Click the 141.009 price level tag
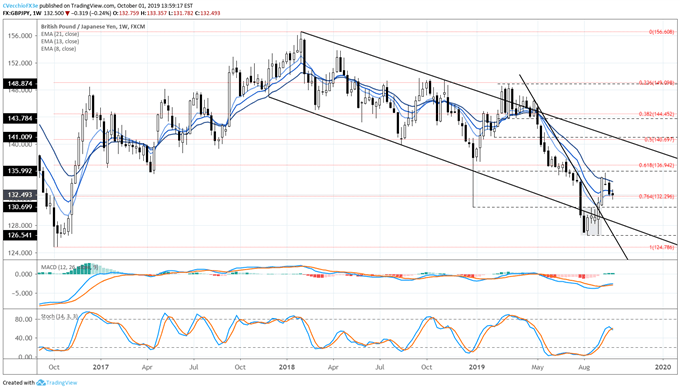 coord(20,137)
